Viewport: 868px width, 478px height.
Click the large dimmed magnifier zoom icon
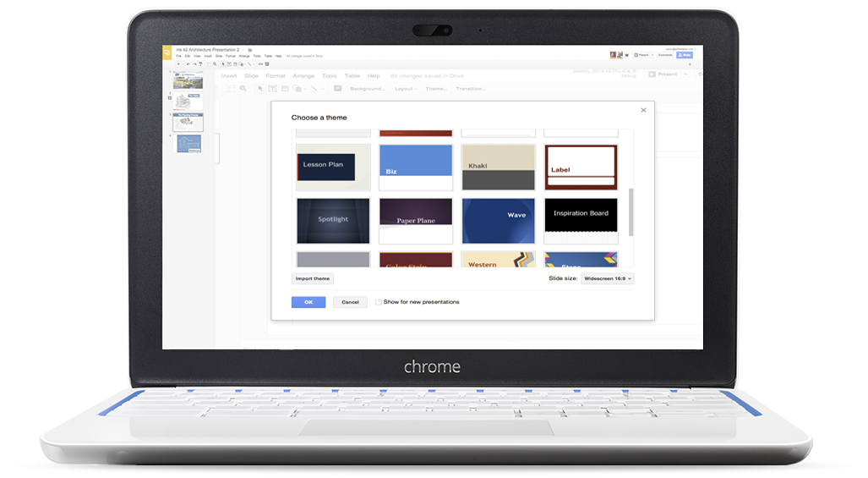point(243,89)
